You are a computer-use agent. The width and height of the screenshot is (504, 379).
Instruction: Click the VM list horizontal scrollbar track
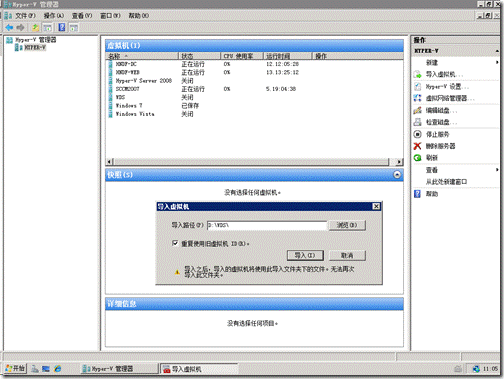coord(251,162)
